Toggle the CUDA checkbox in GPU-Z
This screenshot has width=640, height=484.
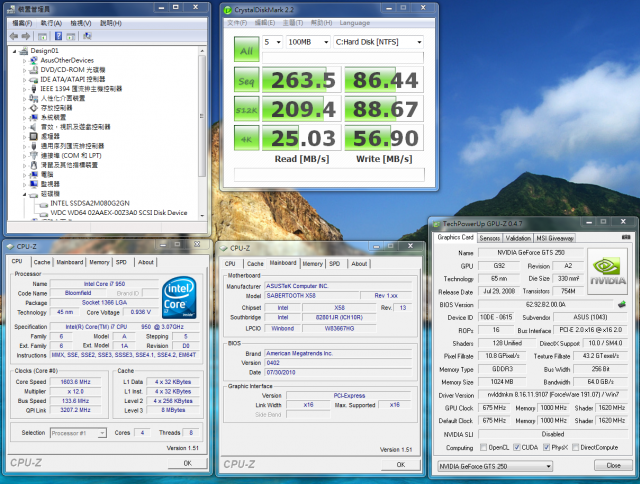[x=516, y=447]
